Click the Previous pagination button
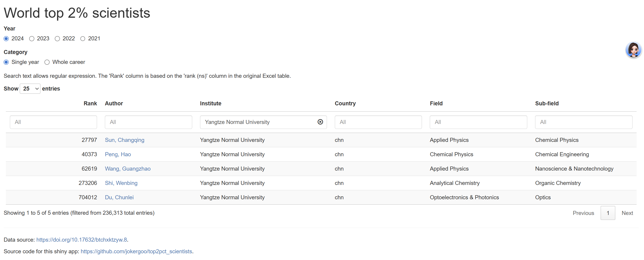The width and height of the screenshot is (644, 260). tap(583, 213)
